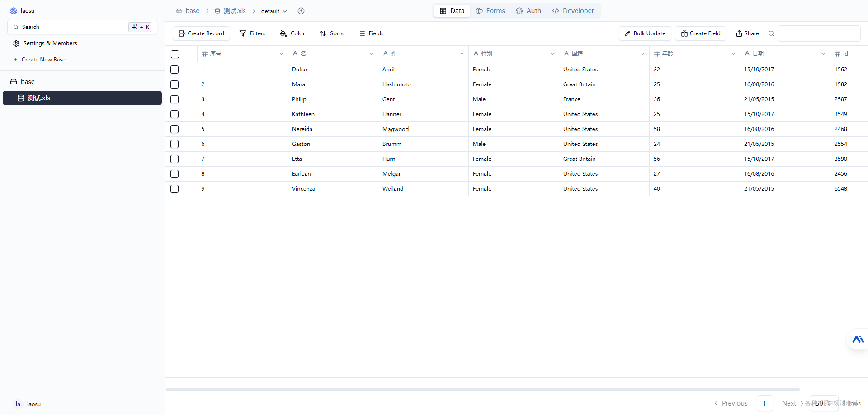The image size is (868, 415).
Task: Open the Filters panel
Action: click(x=252, y=33)
